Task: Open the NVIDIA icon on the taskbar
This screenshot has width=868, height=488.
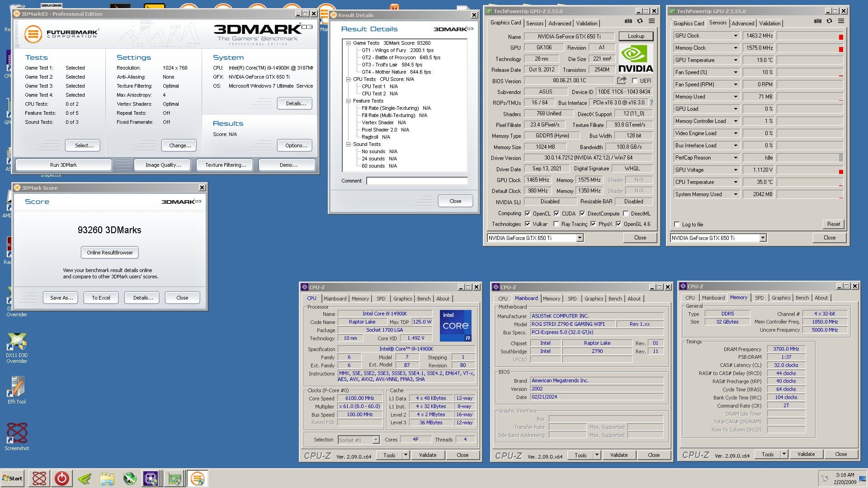Action: [x=84, y=478]
